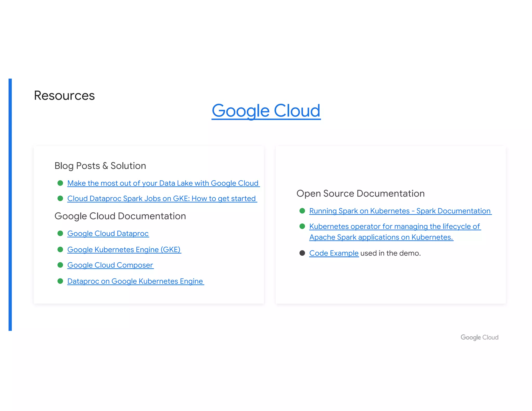Click green bullet beside Google Cloud Dataproc

60,233
